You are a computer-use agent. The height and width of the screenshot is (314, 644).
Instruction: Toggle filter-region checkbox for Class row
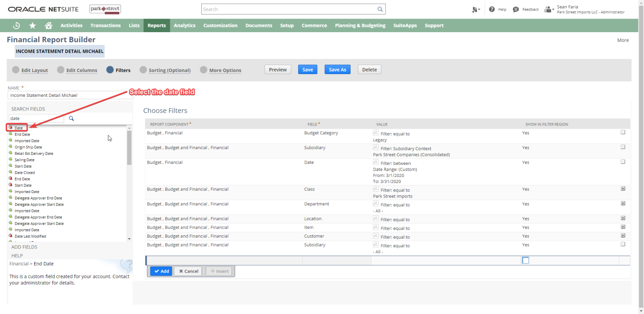pyautogui.click(x=623, y=189)
